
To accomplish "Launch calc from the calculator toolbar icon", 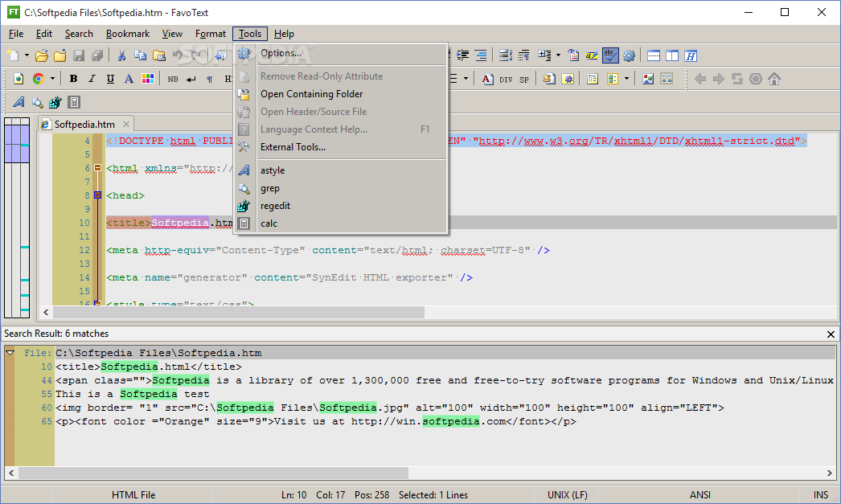I will coord(74,102).
